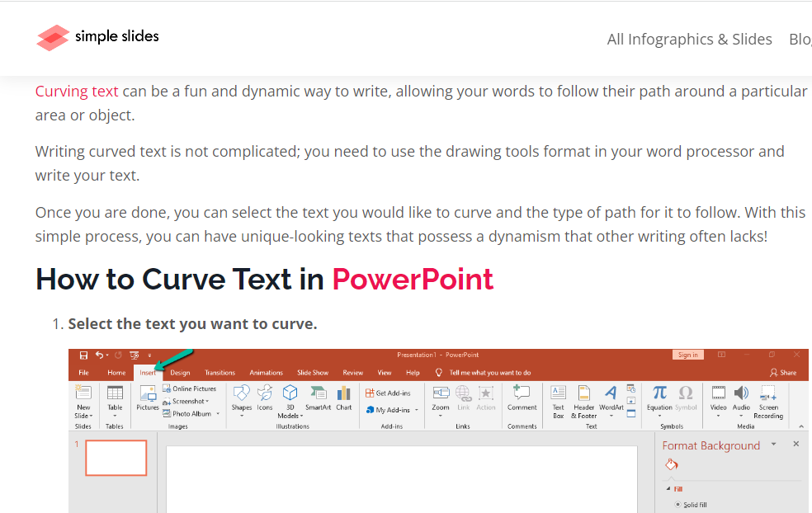Switch to the Design tab
812x513 pixels.
point(180,373)
